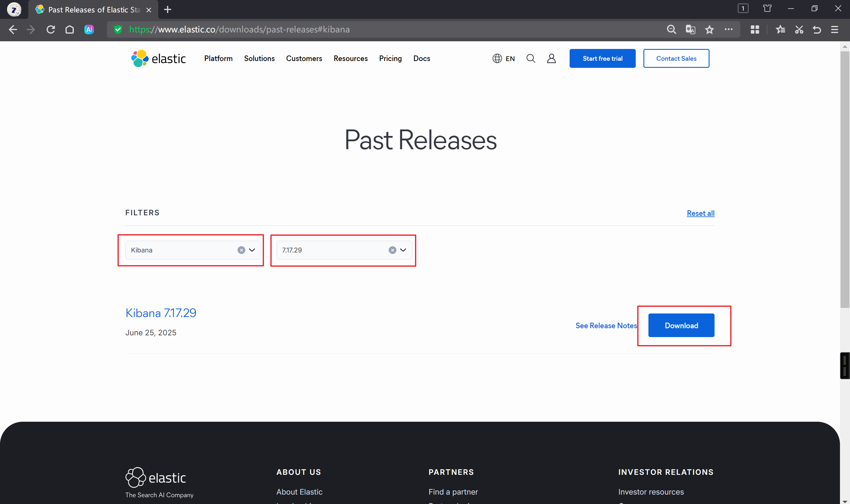Go to Pricing page

(390, 58)
